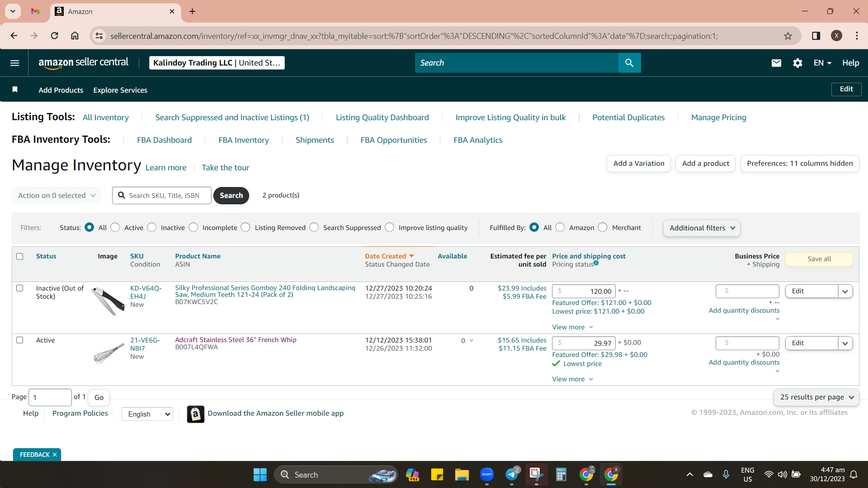868x488 pixels.
Task: Select the Active status filter
Action: [x=115, y=227]
